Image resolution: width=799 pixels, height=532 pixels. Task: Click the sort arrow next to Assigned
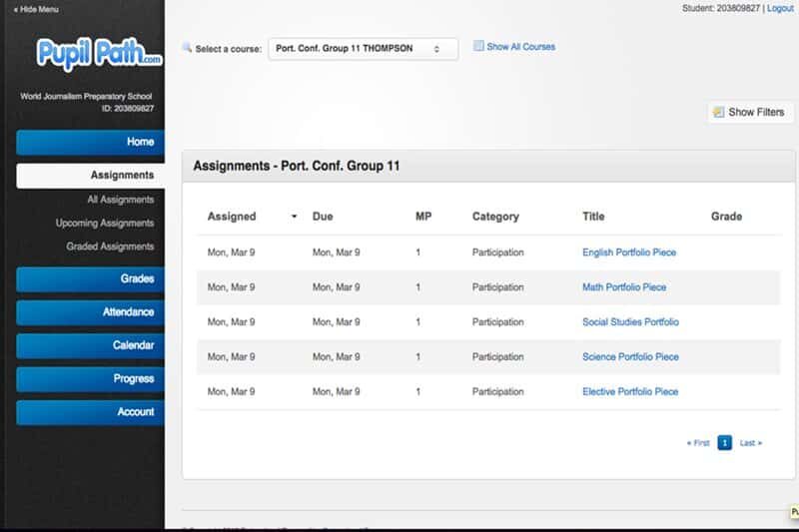tap(294, 217)
